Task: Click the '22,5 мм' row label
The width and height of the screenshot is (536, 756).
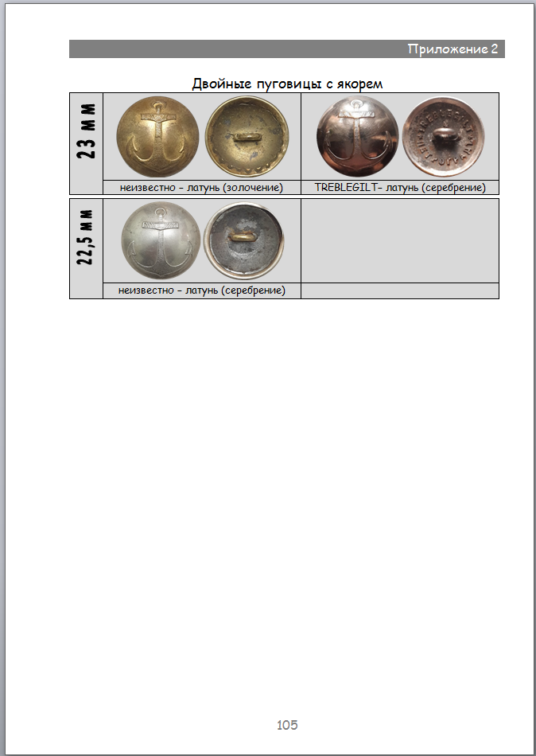Action: pos(86,237)
